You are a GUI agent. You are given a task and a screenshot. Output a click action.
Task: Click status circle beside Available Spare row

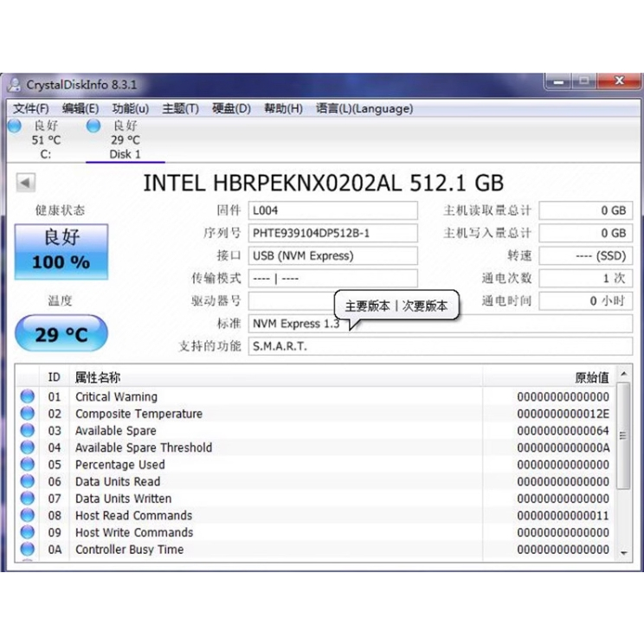point(28,431)
